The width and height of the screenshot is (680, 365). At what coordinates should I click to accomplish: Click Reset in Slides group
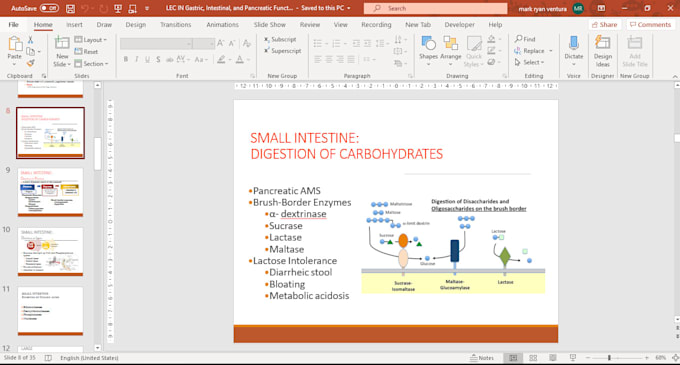coord(86,52)
